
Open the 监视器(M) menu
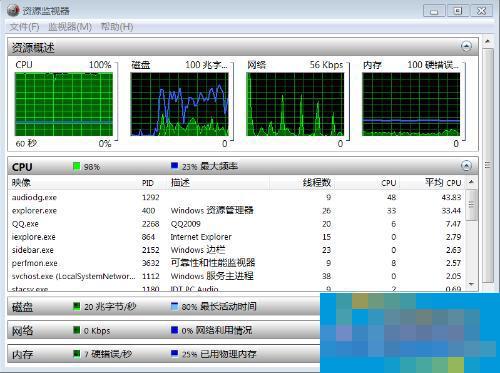point(70,27)
